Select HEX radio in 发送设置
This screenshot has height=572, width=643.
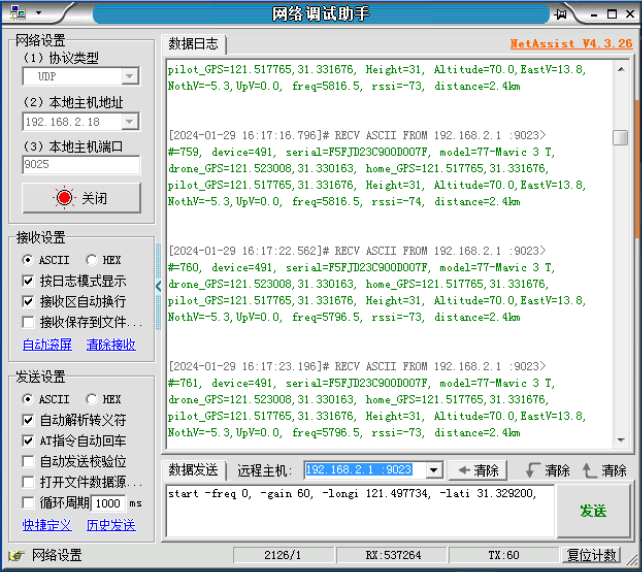click(91, 399)
